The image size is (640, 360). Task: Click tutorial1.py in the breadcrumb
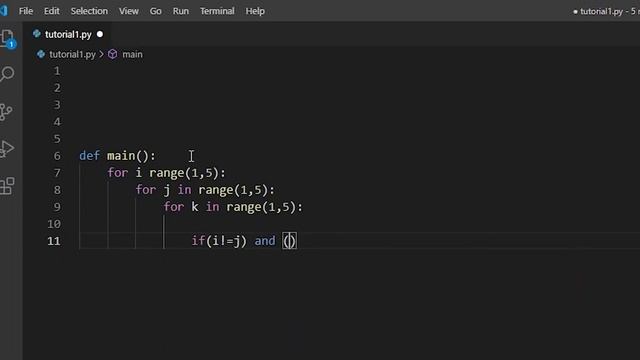point(72,54)
